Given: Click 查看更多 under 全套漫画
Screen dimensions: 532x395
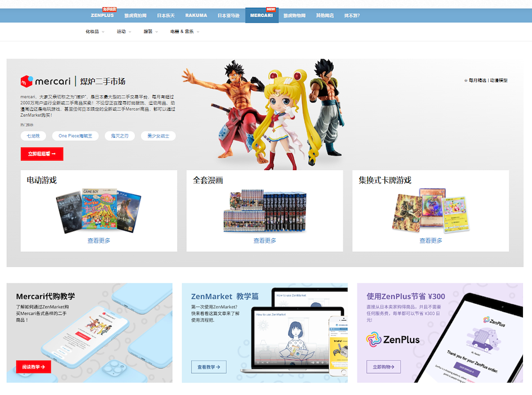Looking at the screenshot, I should click(x=265, y=241).
